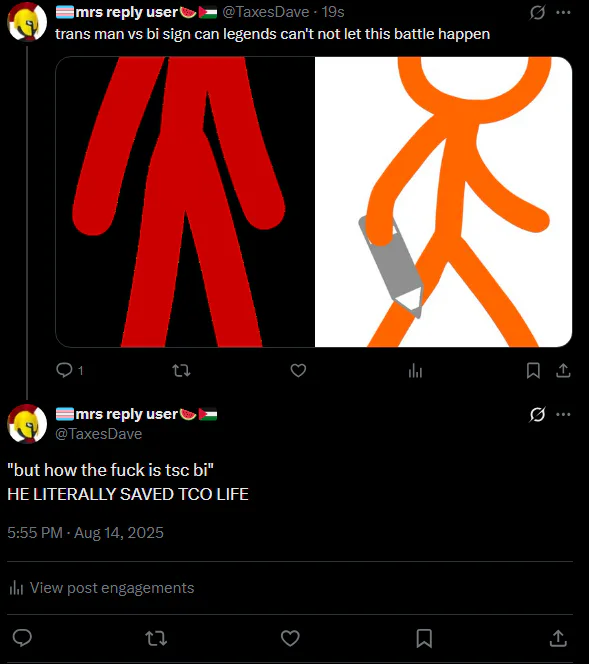Like the first tweet about battle
Image resolution: width=589 pixels, height=664 pixels.
298,371
